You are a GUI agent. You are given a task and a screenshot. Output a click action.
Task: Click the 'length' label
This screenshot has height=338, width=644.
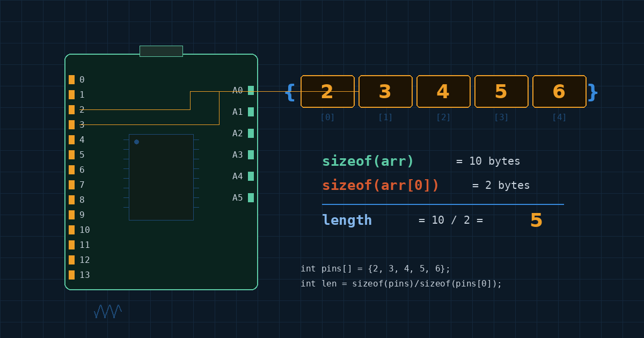[347, 220]
